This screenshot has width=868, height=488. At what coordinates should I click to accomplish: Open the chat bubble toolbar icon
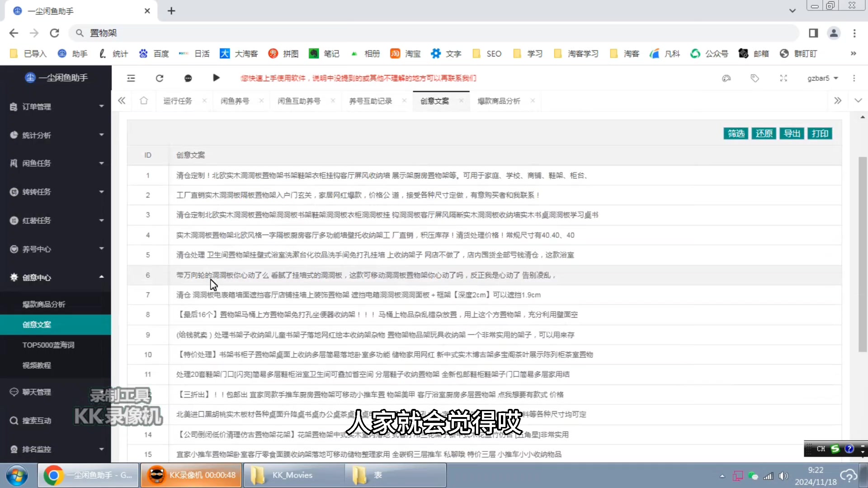[188, 78]
